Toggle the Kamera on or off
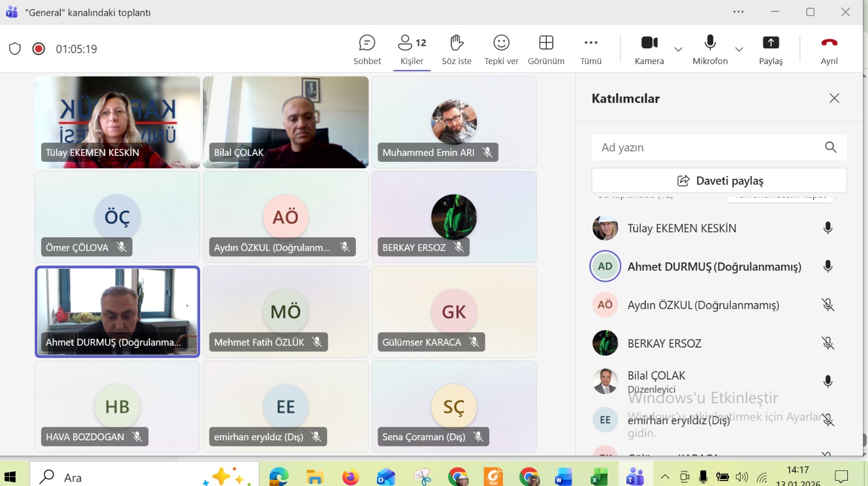 tap(649, 49)
